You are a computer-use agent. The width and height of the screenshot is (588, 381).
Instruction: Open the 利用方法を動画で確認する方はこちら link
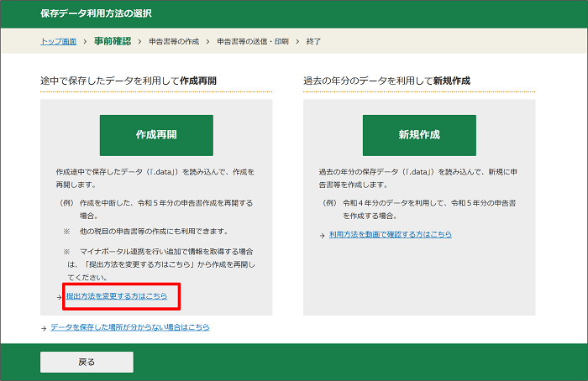coord(391,234)
